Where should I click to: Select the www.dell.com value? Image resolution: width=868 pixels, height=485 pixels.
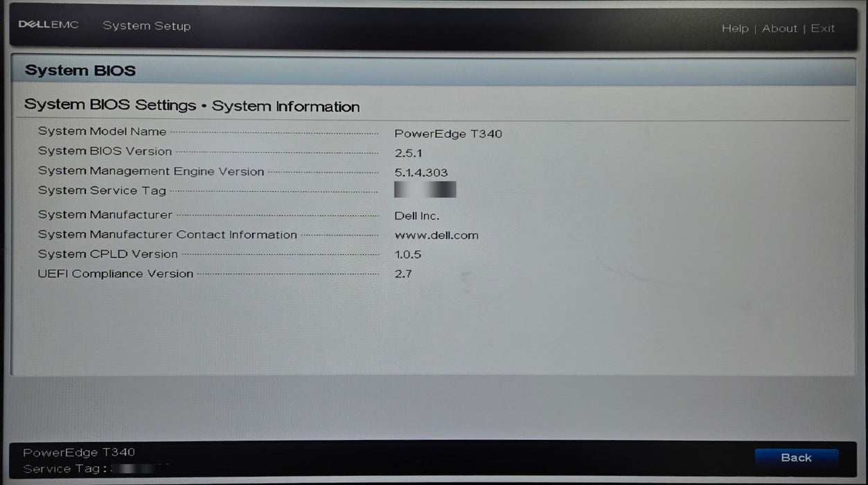click(x=436, y=236)
